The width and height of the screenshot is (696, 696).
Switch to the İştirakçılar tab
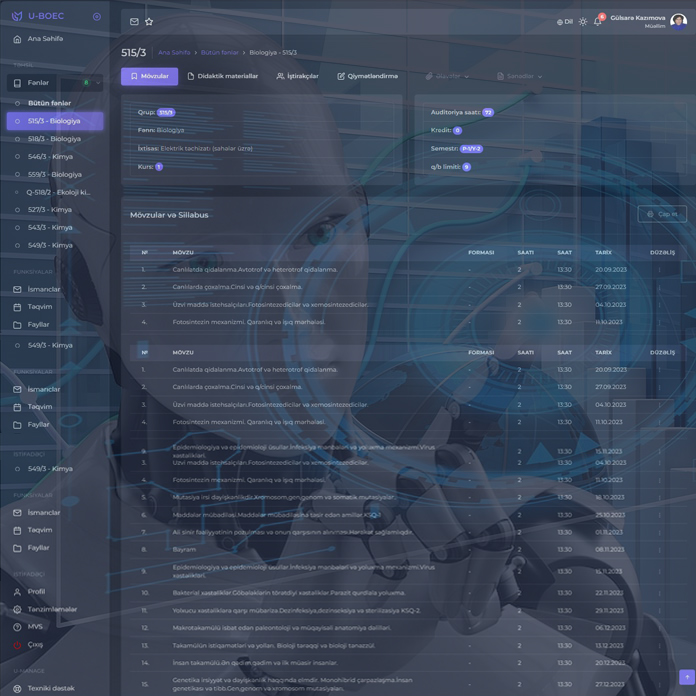[297, 76]
